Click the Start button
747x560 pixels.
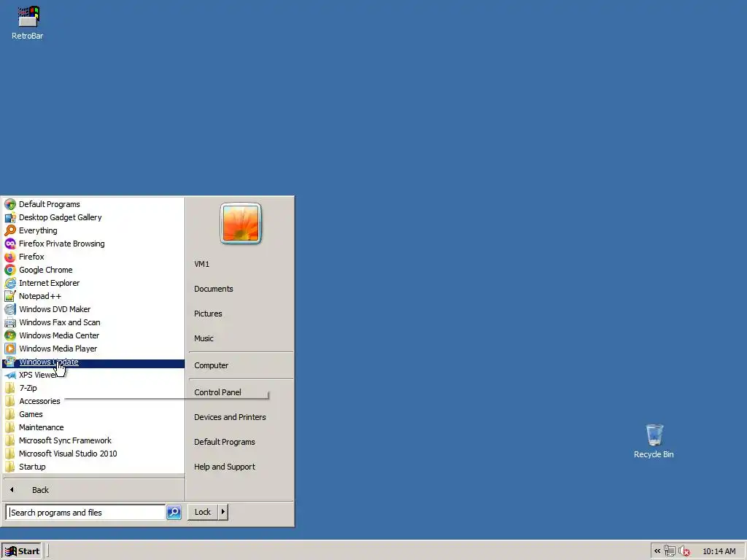(x=21, y=551)
